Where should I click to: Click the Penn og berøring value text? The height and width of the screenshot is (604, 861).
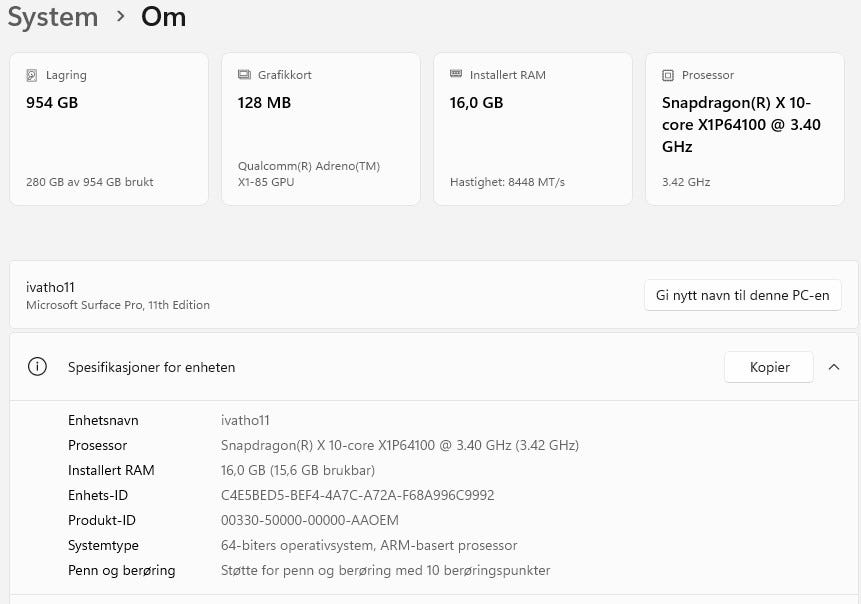click(385, 570)
